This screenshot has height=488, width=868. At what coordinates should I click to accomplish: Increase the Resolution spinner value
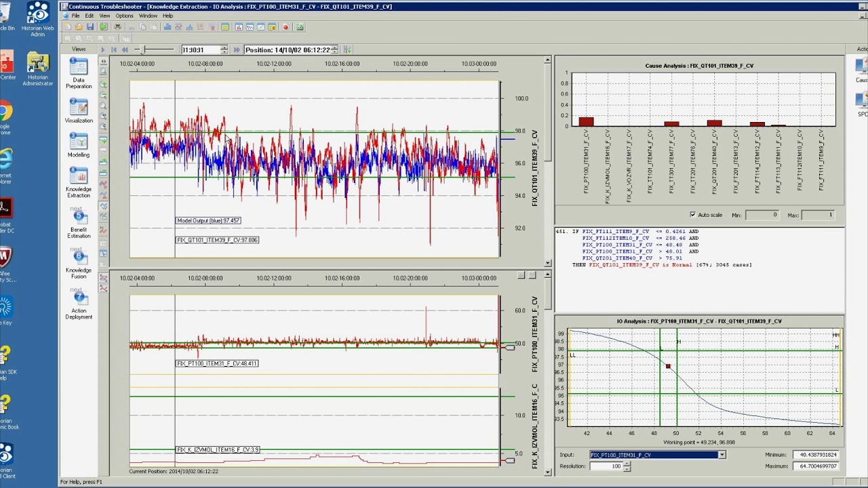point(627,464)
